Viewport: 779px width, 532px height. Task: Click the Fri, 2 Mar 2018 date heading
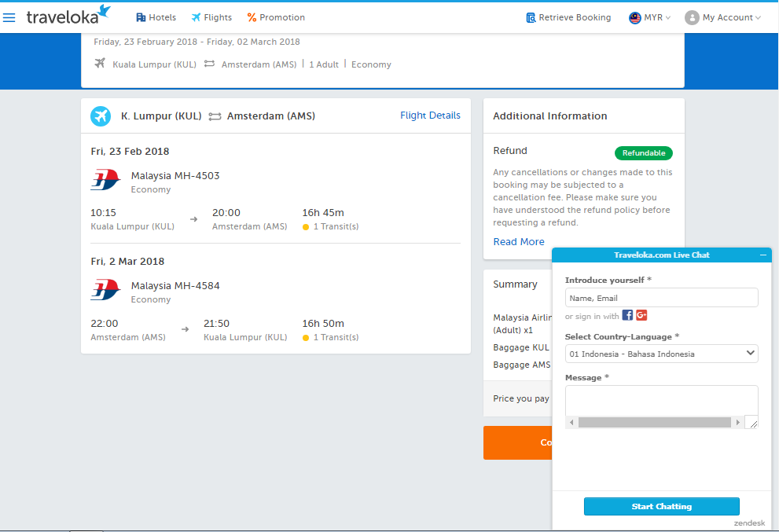point(127,261)
